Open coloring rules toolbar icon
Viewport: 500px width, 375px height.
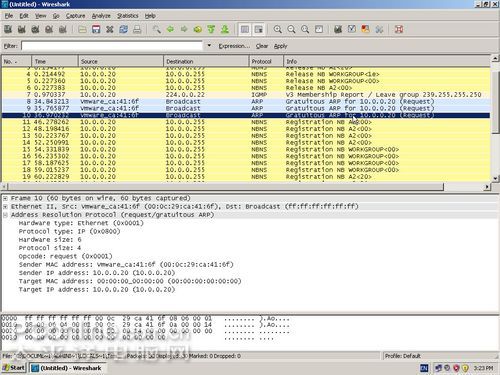pyautogui.click(x=365, y=29)
